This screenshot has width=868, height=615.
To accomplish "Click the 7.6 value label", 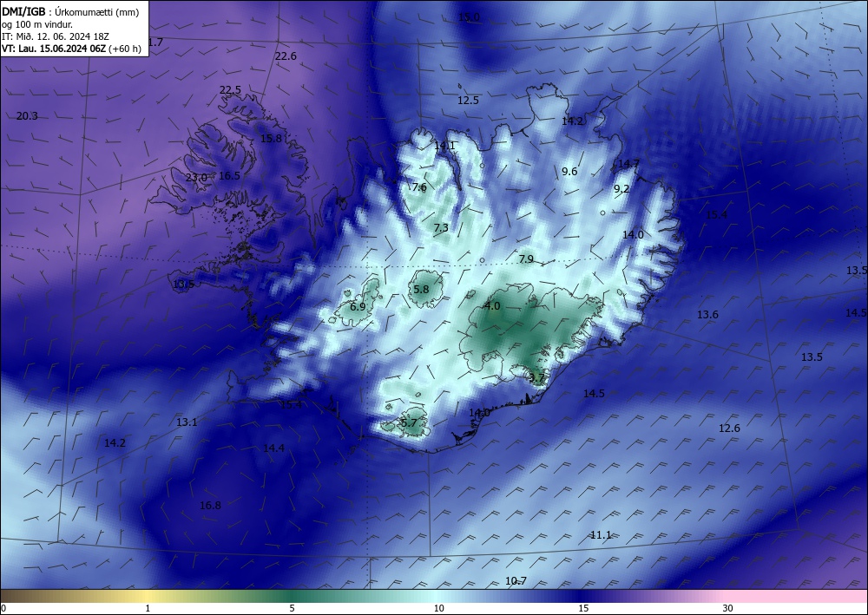I will 419,187.
